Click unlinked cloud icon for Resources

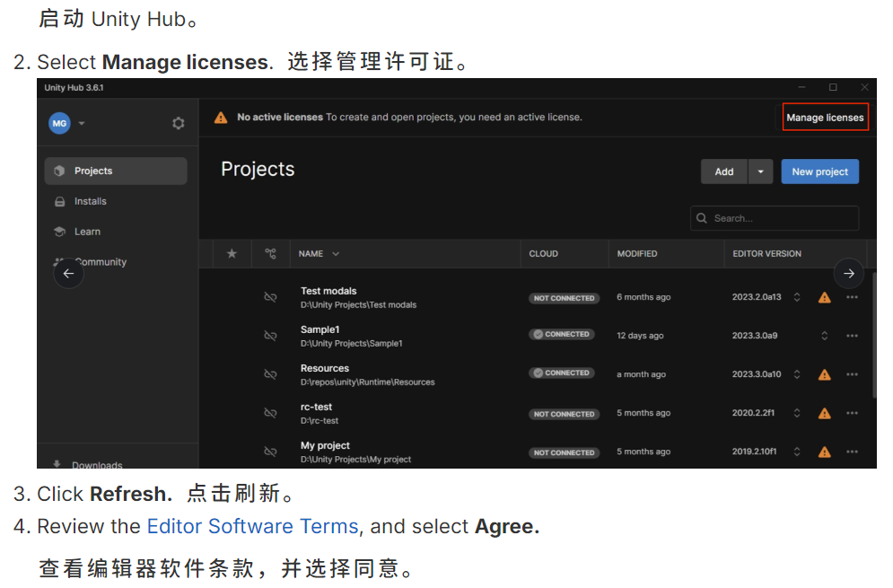pos(270,374)
